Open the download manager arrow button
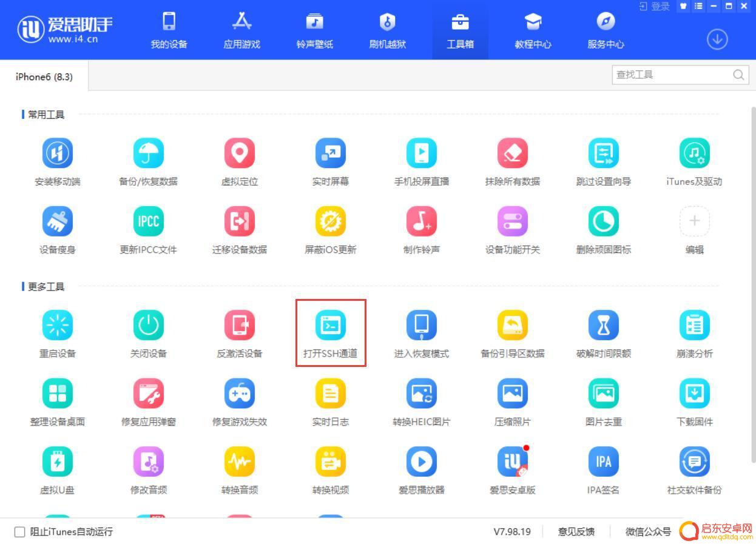The width and height of the screenshot is (756, 544). pyautogui.click(x=717, y=39)
